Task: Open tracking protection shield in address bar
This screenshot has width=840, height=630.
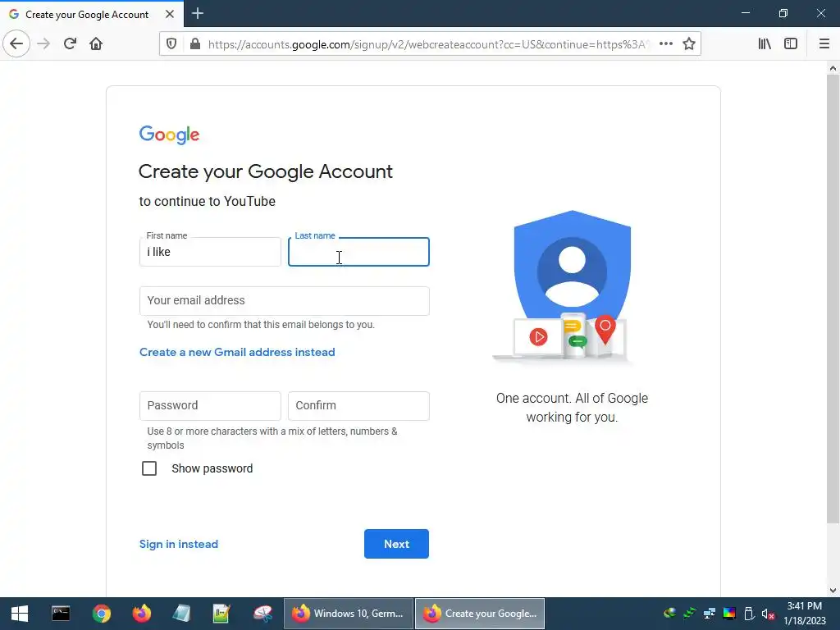Action: point(171,44)
